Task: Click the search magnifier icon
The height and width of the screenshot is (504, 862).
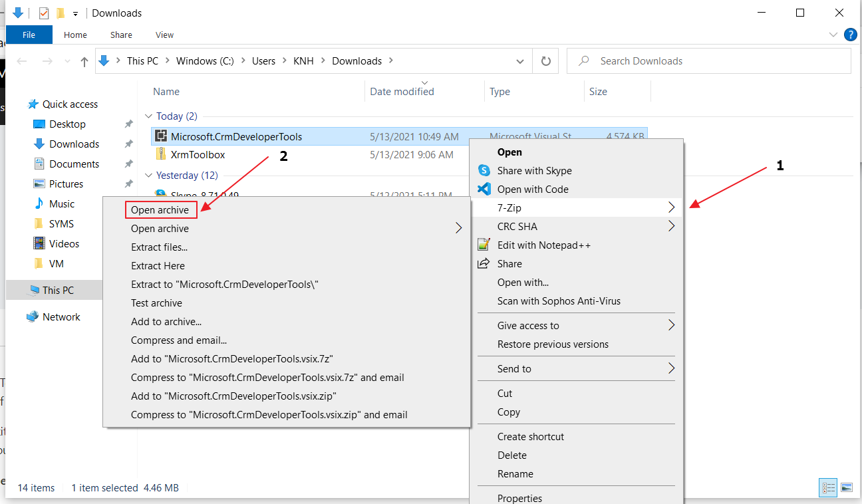Action: [x=584, y=61]
